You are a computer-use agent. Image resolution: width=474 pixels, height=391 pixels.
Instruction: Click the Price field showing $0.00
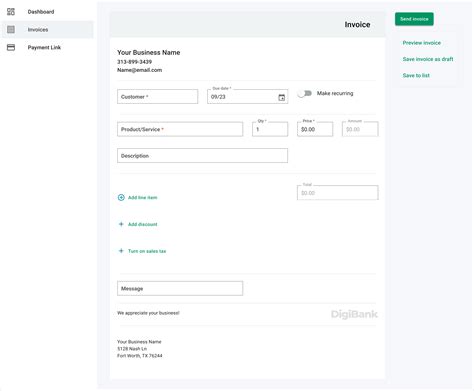pos(315,129)
